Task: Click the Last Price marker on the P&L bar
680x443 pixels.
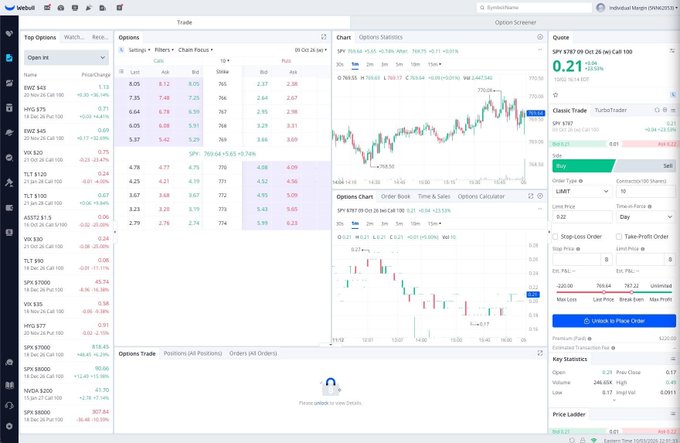Action: (x=603, y=292)
